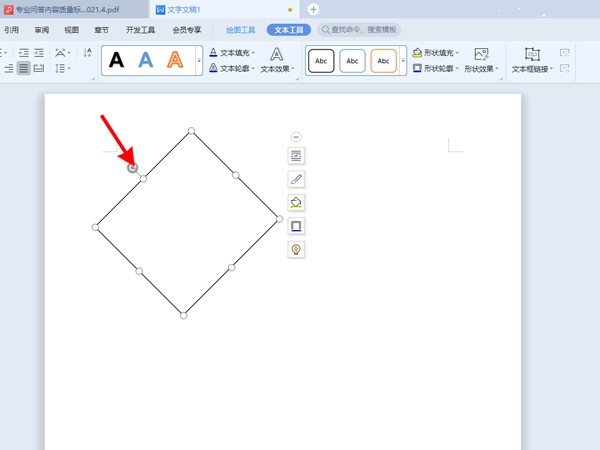Click the shape fill bucket floating icon
Image resolution: width=600 pixels, height=450 pixels.
point(296,203)
